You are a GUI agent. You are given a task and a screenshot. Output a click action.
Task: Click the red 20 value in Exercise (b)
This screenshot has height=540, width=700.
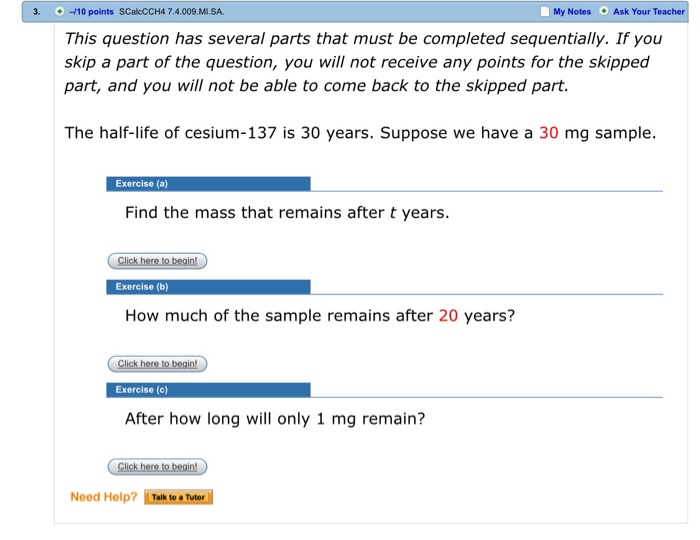[x=448, y=316]
